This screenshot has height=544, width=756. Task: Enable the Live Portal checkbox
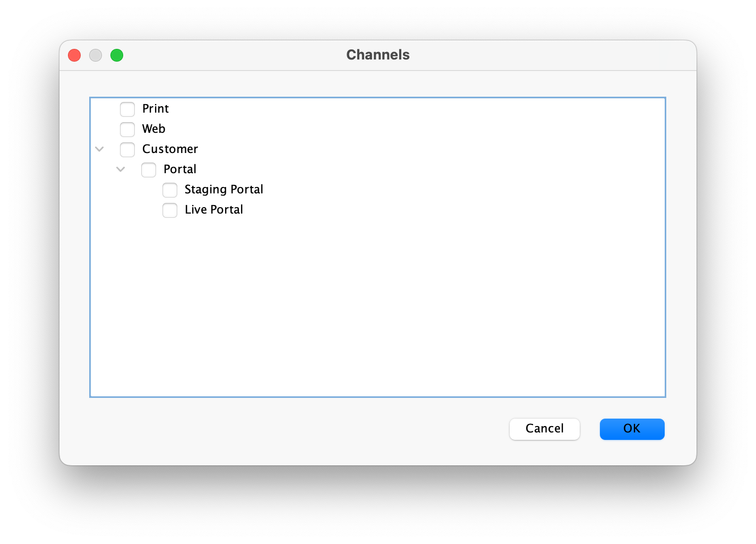click(170, 210)
